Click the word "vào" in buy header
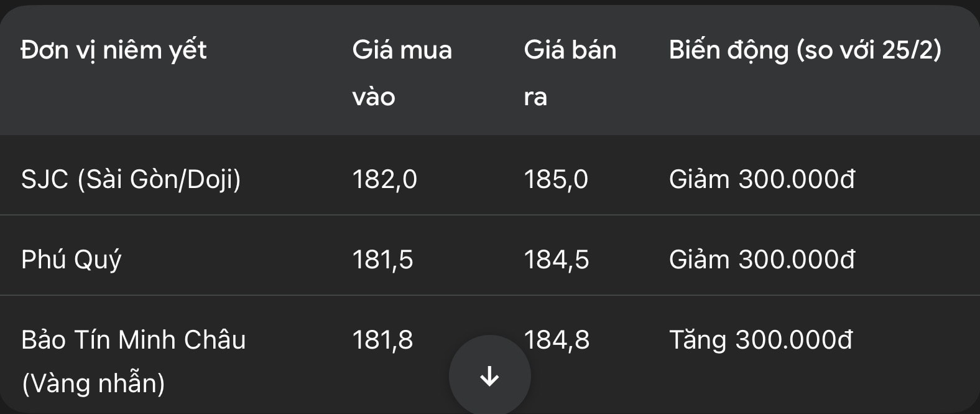 tap(374, 96)
